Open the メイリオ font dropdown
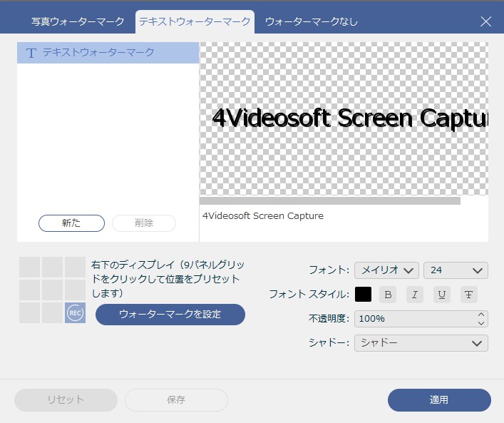This screenshot has height=423, width=504. (386, 270)
